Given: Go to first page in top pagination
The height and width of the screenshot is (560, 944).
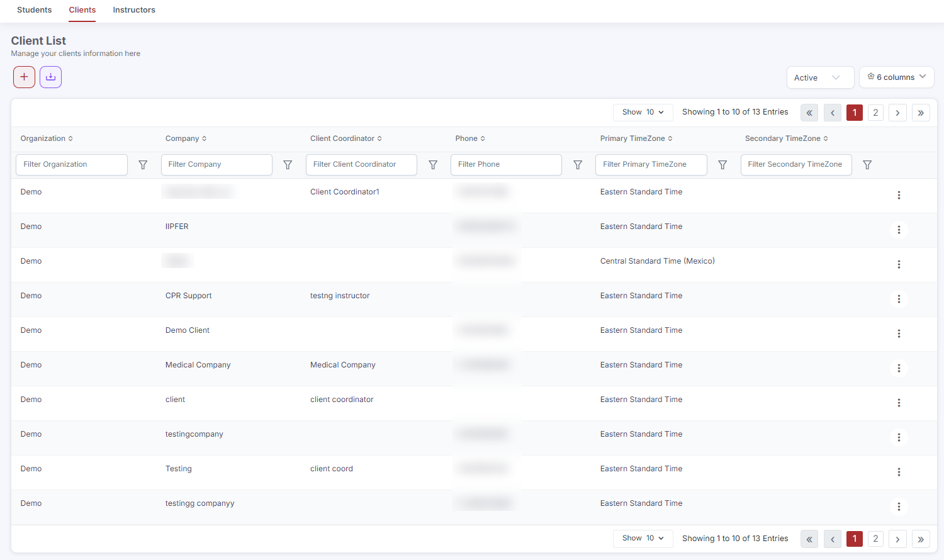Looking at the screenshot, I should pos(809,113).
